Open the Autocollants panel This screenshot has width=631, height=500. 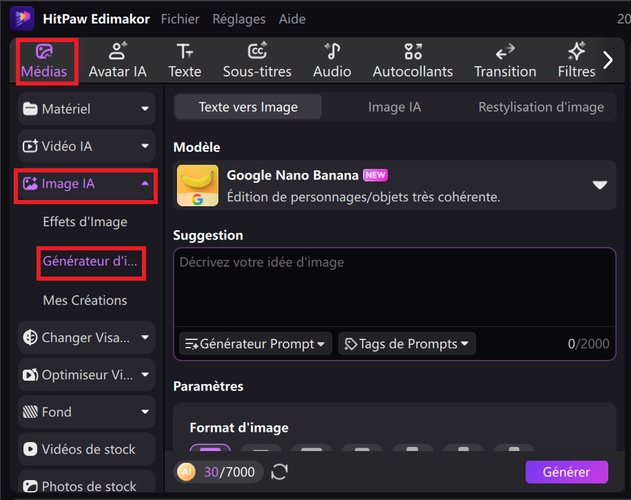click(x=412, y=60)
